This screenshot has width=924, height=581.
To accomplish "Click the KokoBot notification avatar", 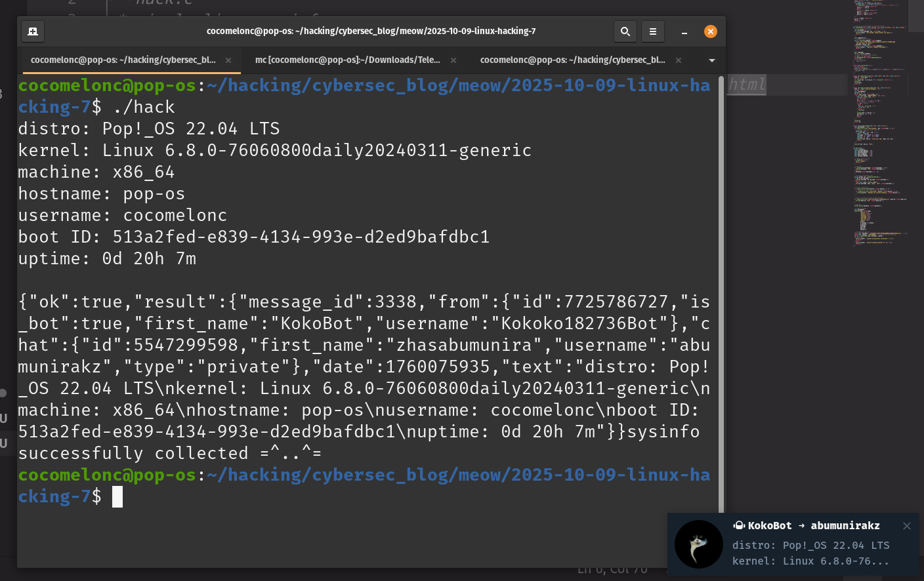I will coord(699,544).
